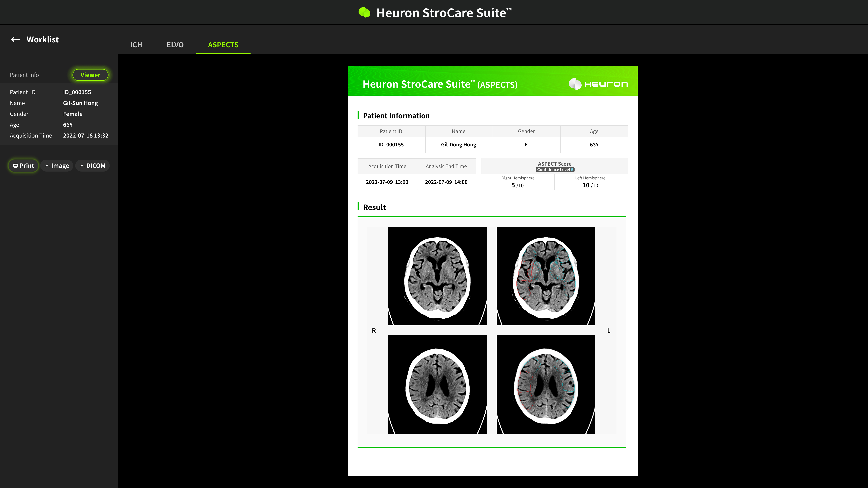This screenshot has width=868, height=488.
Task: Open top-right annotated CT slice
Action: point(546,276)
